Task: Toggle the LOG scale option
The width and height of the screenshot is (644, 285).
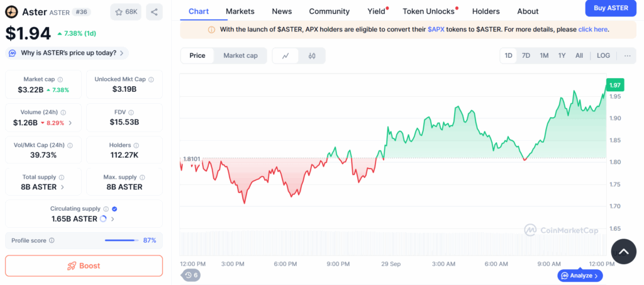Action: 603,55
